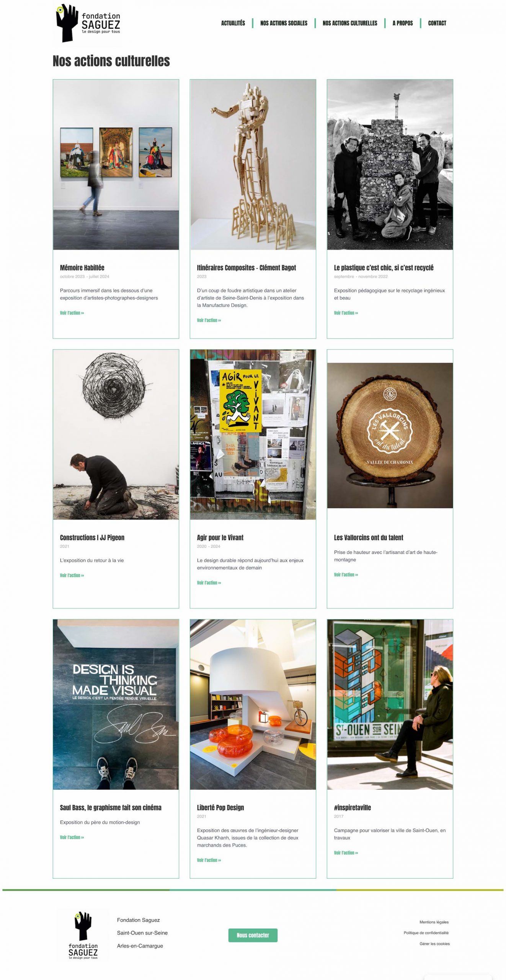The height and width of the screenshot is (980, 506).
Task: Open the Actualités menu item
Action: [x=233, y=23]
